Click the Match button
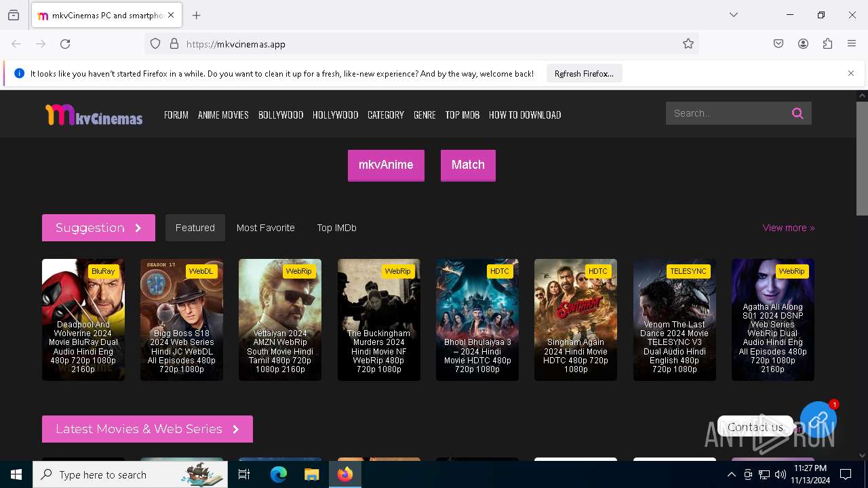 [468, 165]
